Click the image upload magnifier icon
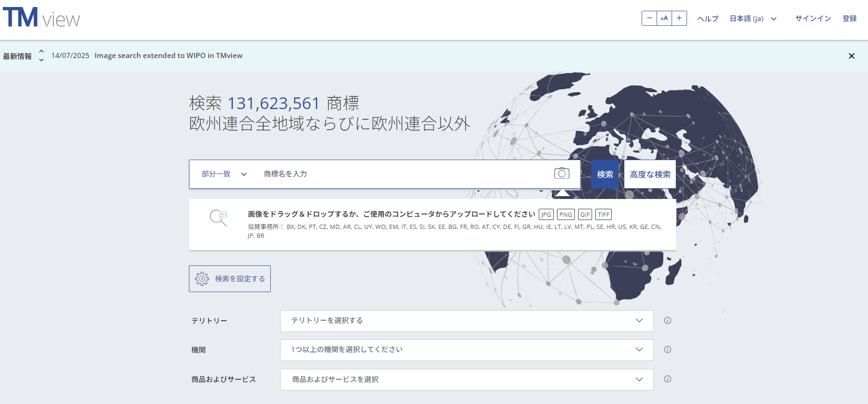Image resolution: width=868 pixels, height=404 pixels. click(218, 218)
